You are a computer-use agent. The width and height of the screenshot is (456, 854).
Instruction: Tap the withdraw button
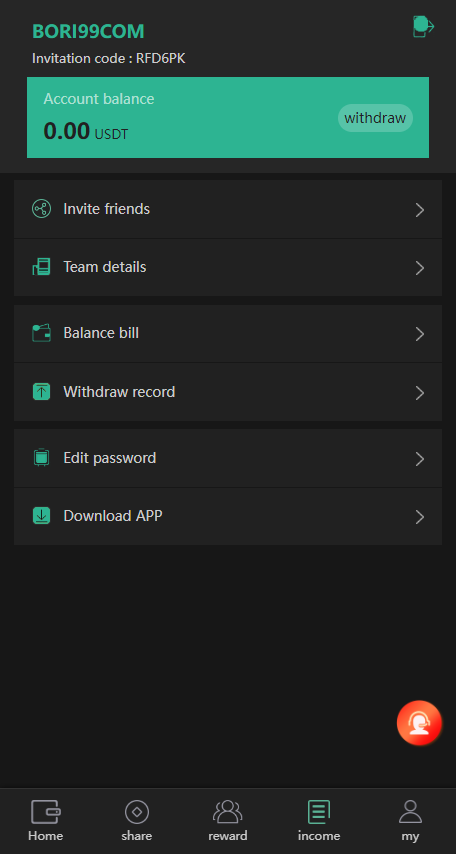pos(375,118)
